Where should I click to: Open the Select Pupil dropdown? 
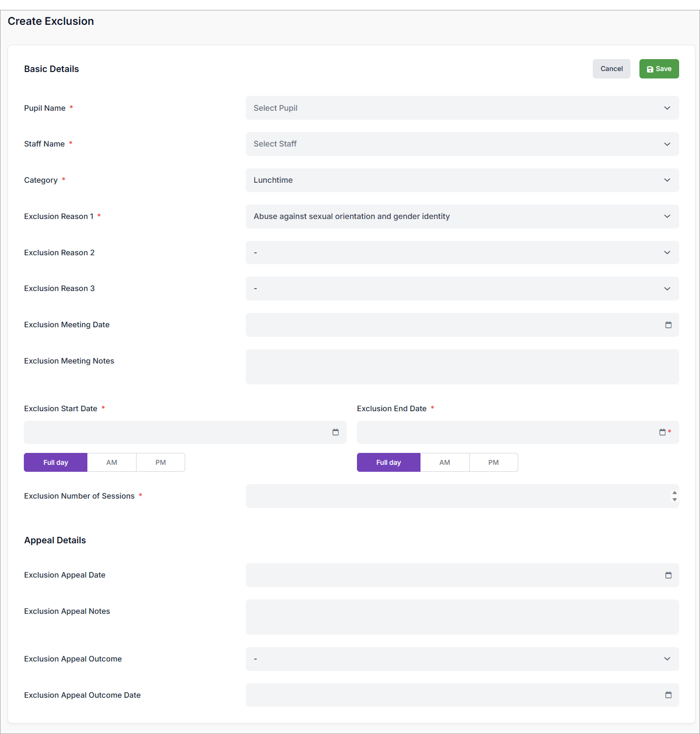coord(462,108)
